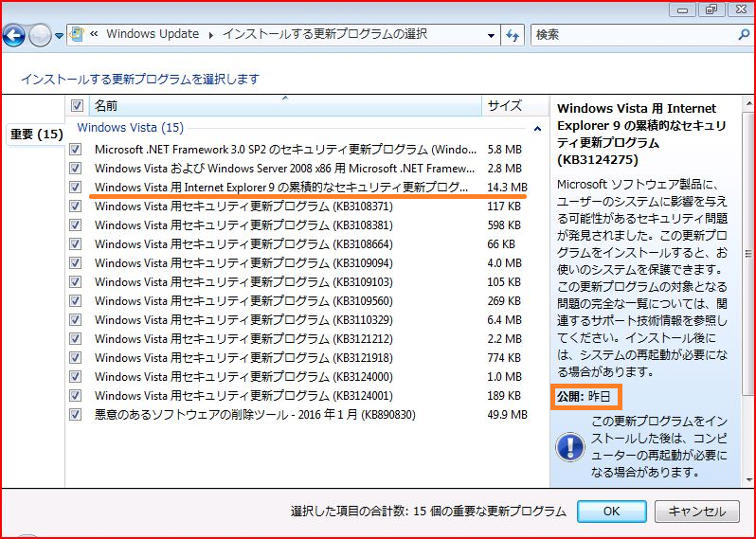This screenshot has width=756, height=539.
Task: Collapse the Windows Vista (15) group
Action: coord(537,128)
